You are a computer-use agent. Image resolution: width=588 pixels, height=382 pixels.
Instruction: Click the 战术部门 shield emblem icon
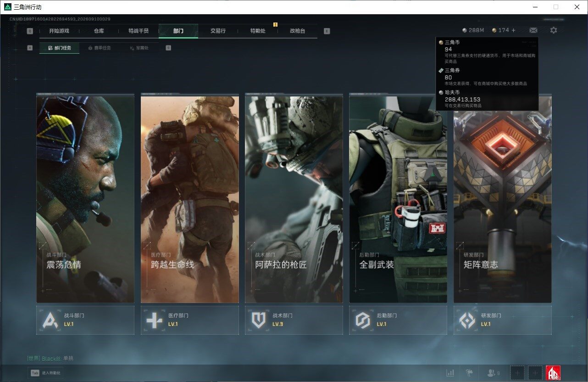(x=259, y=320)
